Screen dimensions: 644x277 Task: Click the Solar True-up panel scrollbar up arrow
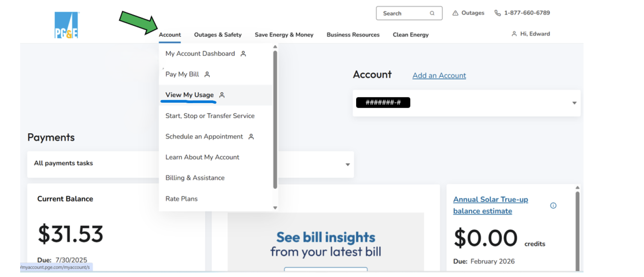tap(577, 188)
